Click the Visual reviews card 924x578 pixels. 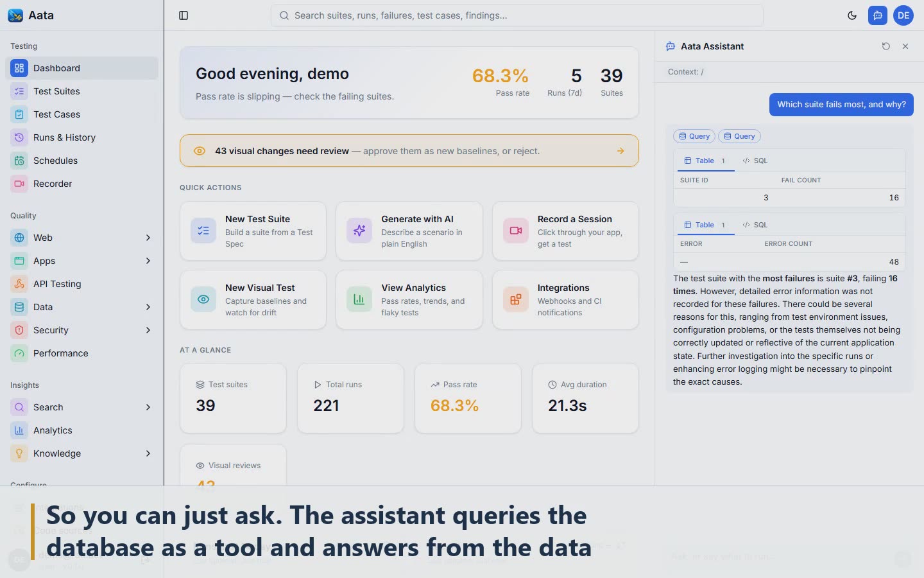[x=233, y=465]
